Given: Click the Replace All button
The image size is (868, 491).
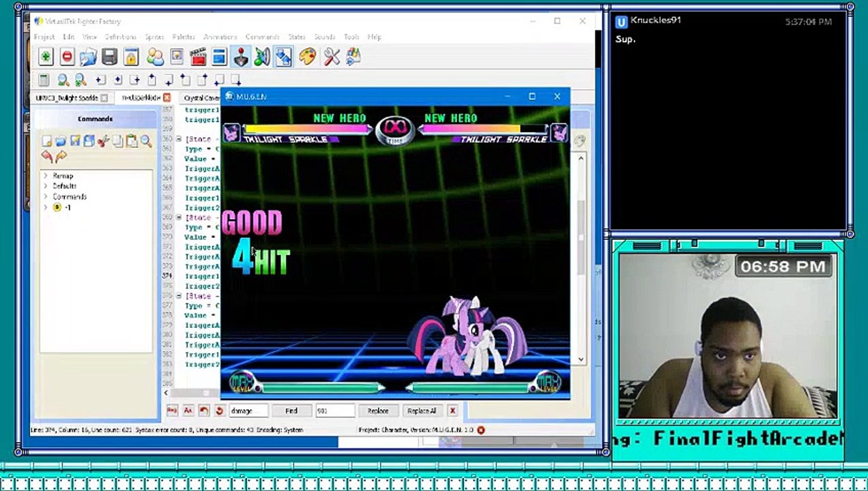Looking at the screenshot, I should point(421,411).
